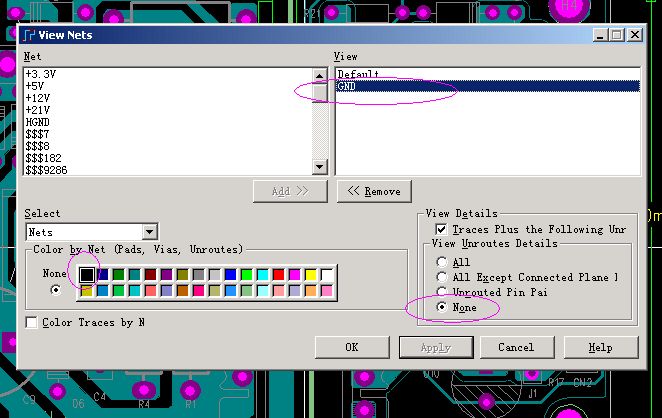This screenshot has height=418, width=662.
Task: Pick the brown-orange color swatch
Action: tap(183, 290)
